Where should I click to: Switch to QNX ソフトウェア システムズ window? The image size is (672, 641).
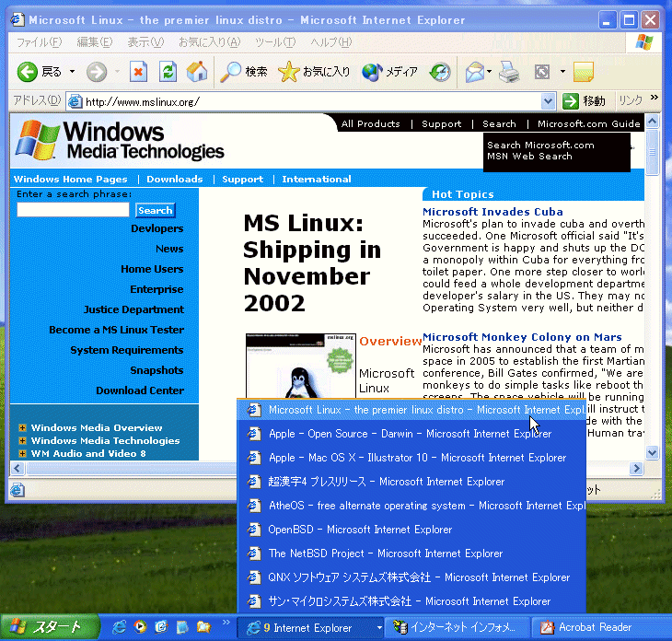tap(411, 577)
